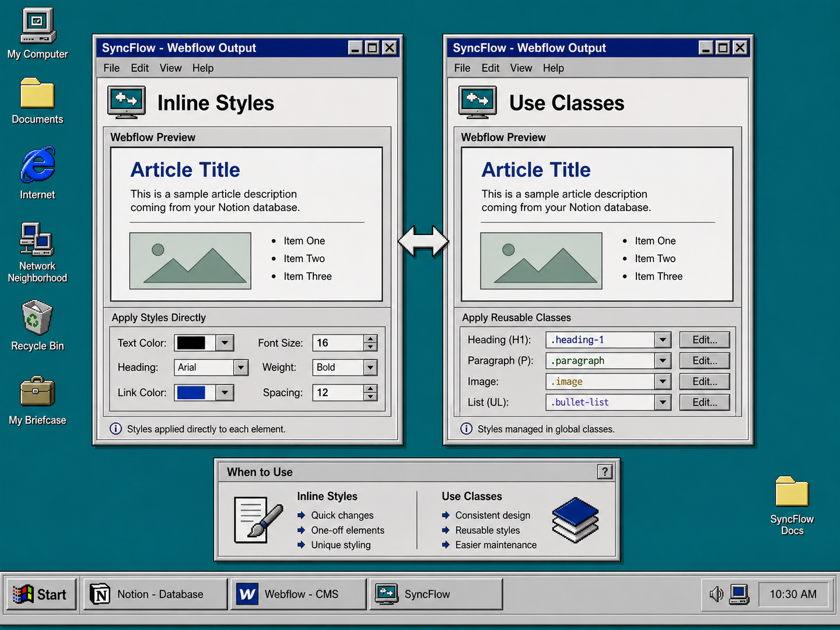The image size is (840, 630).
Task: Click the 10:30 AM clock
Action: [x=793, y=594]
